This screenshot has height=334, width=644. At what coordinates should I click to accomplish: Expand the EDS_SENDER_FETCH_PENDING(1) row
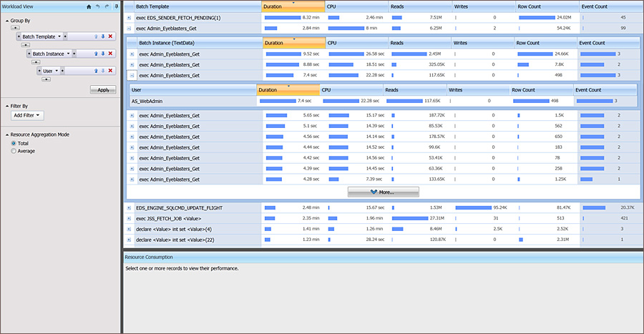point(129,18)
